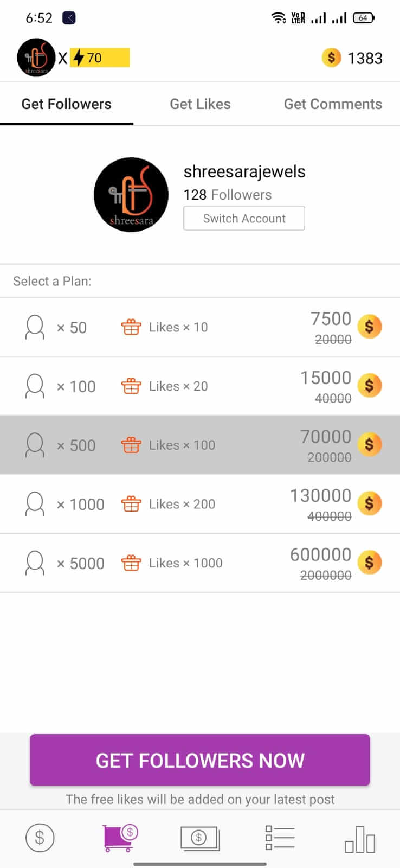Viewport: 400px width, 868px height.
Task: Select the × 50 followers plan
Action: click(200, 327)
